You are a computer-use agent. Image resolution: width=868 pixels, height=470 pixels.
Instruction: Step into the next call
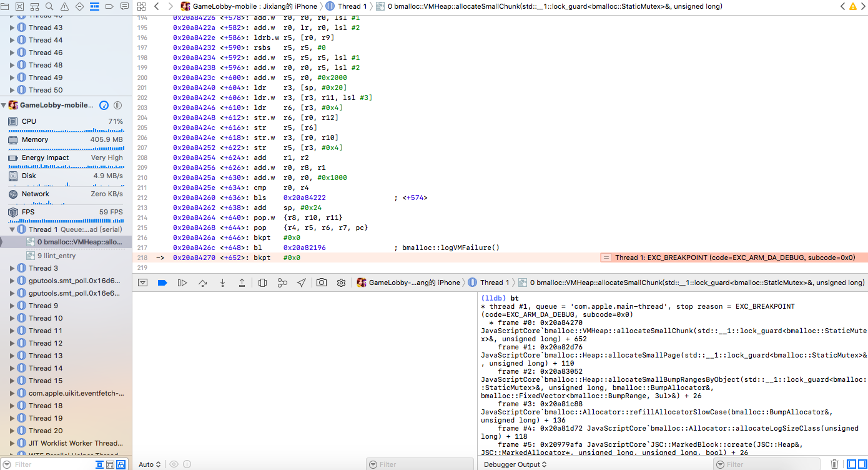[222, 282]
